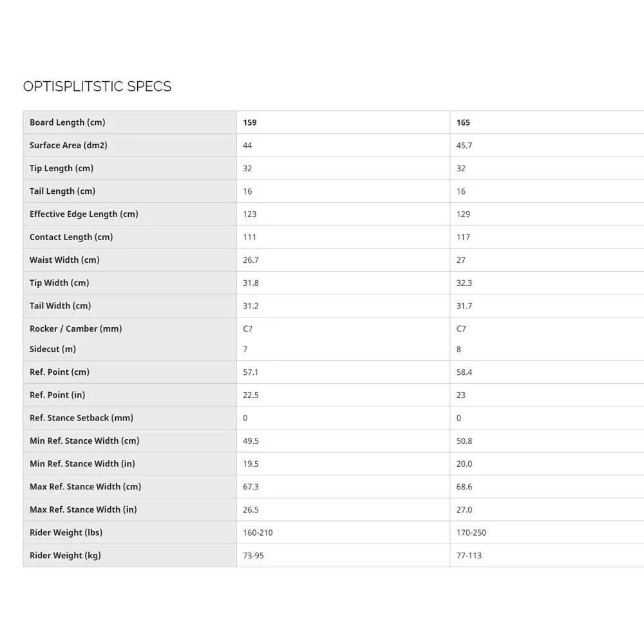Select the Surface Area (dm2) row label
Viewport: 644px width, 644px height.
(x=68, y=146)
